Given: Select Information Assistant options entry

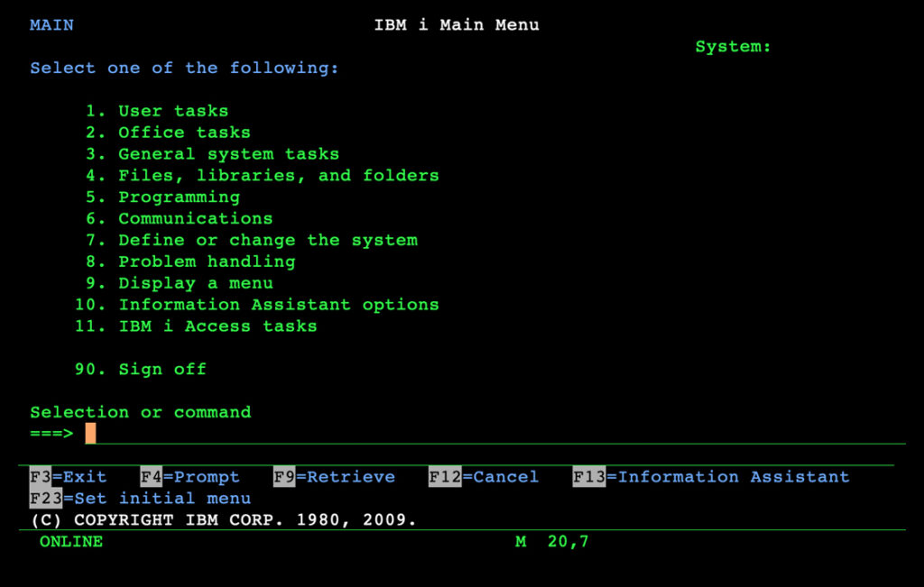Looking at the screenshot, I should coord(278,305).
